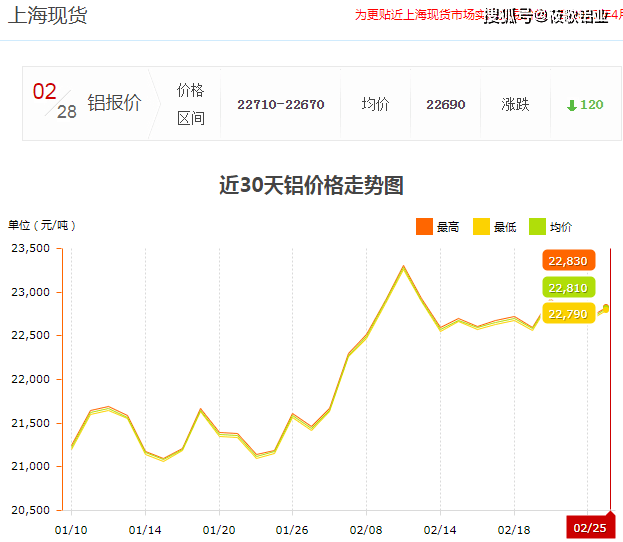
Task: Click the 20,500 y-axis label
Action: 31,510
